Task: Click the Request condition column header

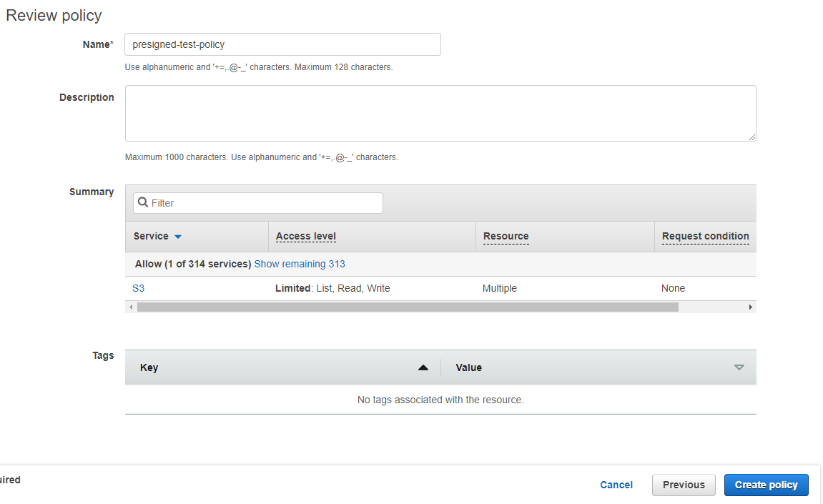Action: [x=706, y=236]
